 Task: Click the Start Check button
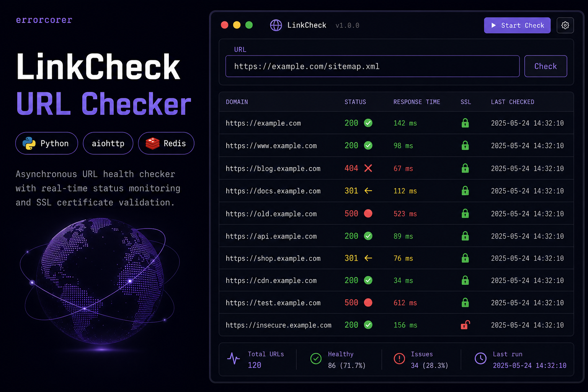(517, 25)
